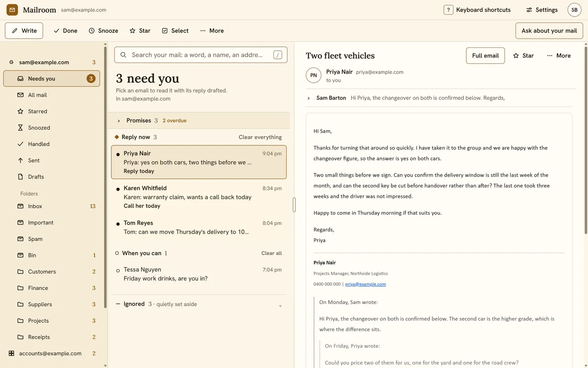Open the Customers folder
Viewport: 588px width, 368px height.
point(51,272)
